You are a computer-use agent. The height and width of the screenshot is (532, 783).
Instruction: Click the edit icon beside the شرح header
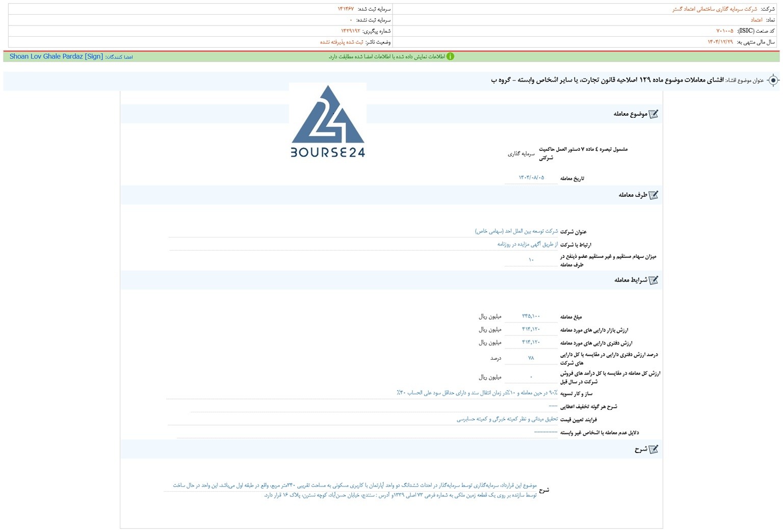point(654,449)
